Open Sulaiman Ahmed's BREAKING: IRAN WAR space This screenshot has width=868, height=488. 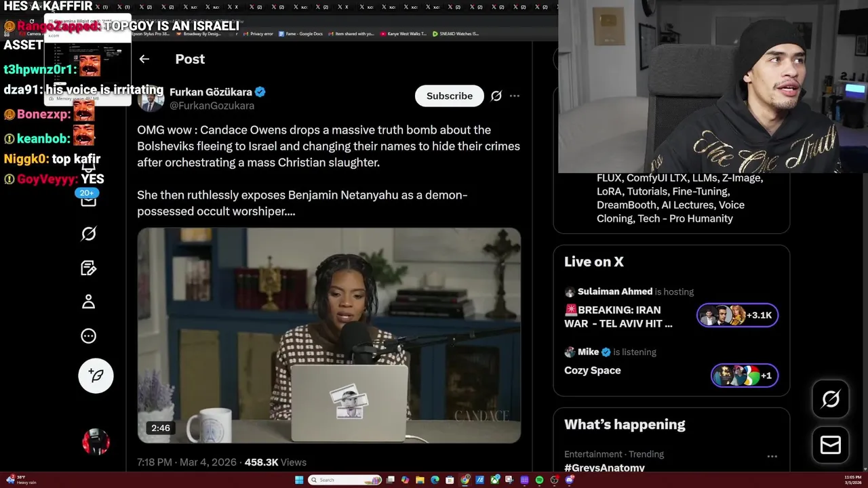(618, 317)
